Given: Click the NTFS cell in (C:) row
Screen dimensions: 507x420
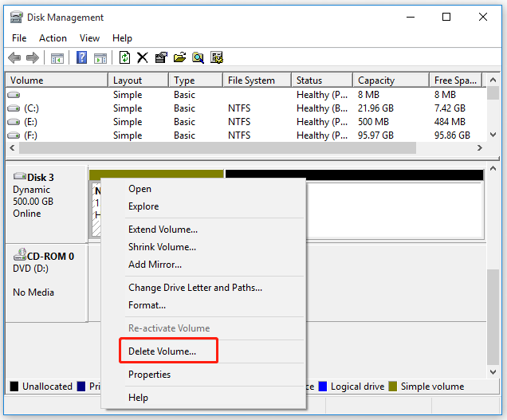Looking at the screenshot, I should tap(239, 108).
